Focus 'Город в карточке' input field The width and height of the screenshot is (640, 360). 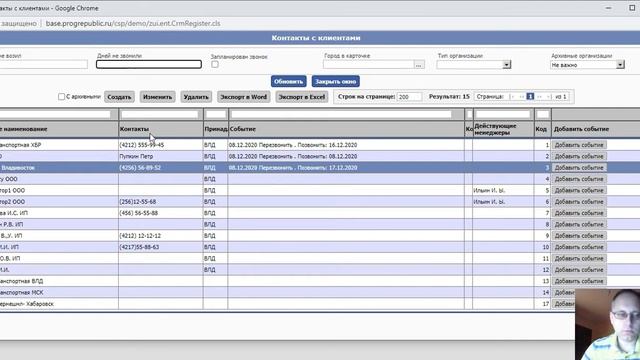click(369, 64)
